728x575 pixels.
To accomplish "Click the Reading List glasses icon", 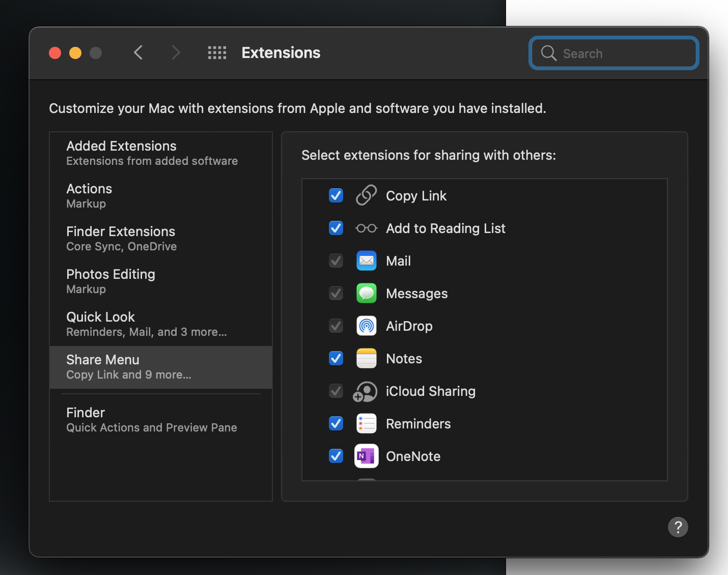I will pos(366,228).
